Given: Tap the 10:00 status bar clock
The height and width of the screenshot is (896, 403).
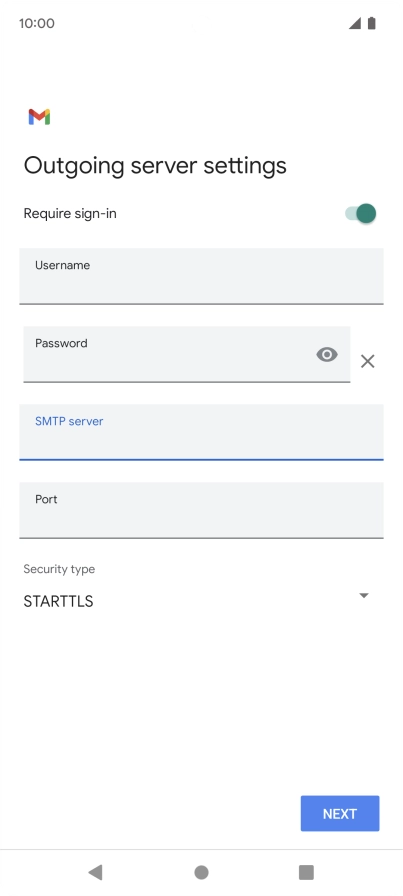Looking at the screenshot, I should coord(37,23).
